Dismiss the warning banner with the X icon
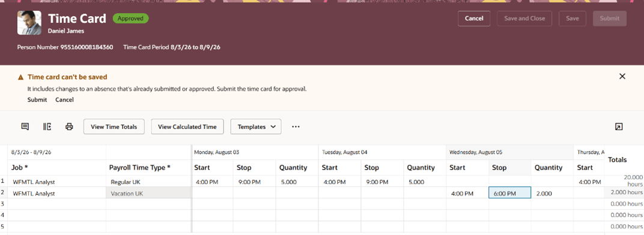 (x=622, y=76)
